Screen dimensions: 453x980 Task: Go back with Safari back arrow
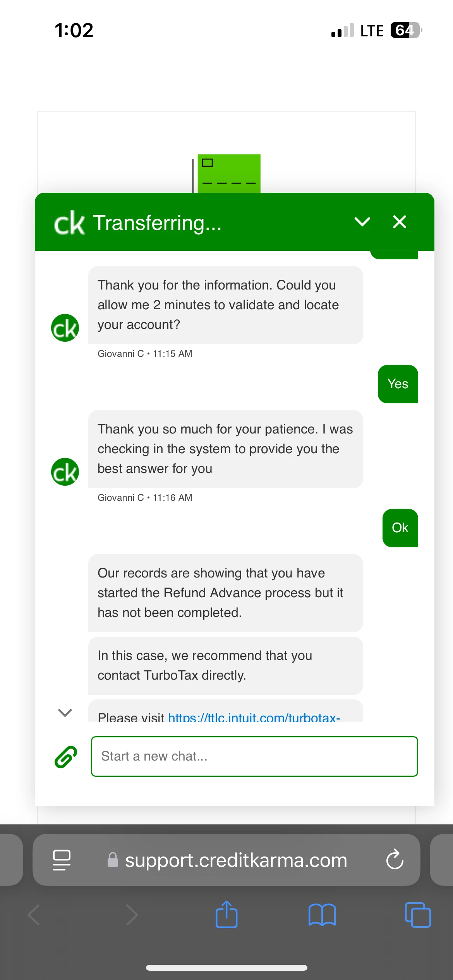pyautogui.click(x=34, y=915)
